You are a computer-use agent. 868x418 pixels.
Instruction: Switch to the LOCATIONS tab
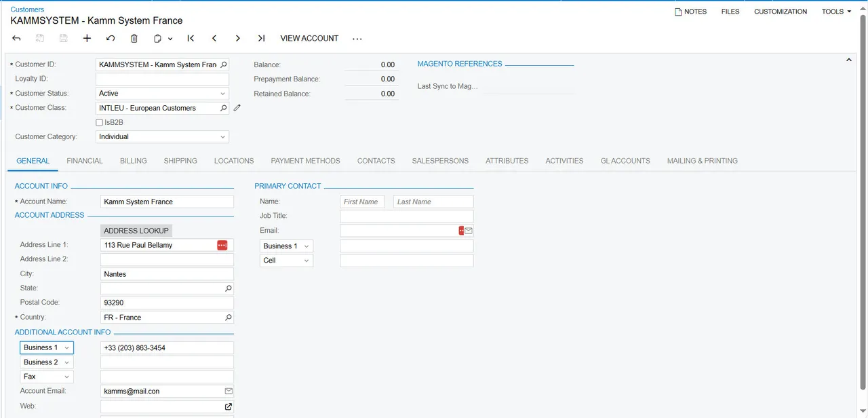(234, 161)
